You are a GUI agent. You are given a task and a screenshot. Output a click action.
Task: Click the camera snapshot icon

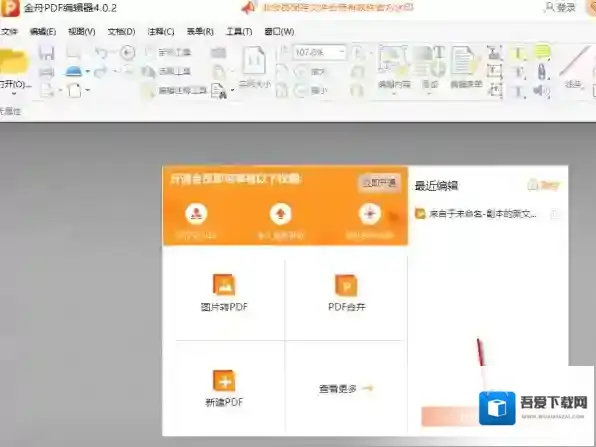click(219, 53)
